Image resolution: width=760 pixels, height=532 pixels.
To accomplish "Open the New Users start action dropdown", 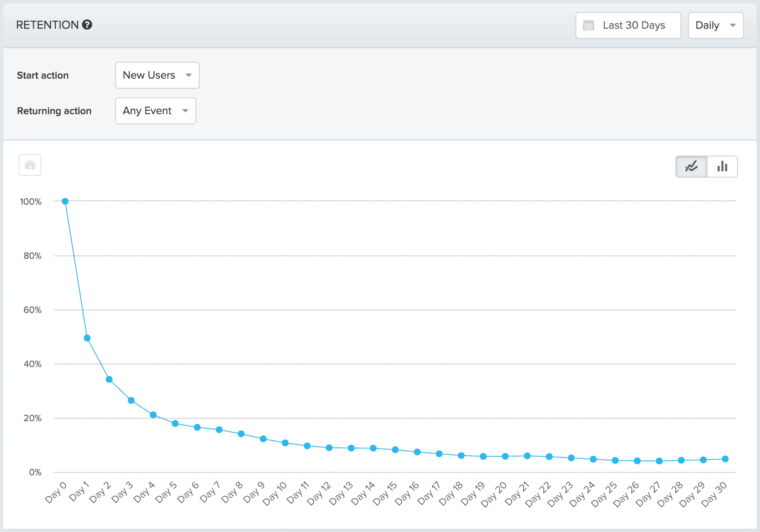I will pos(157,75).
